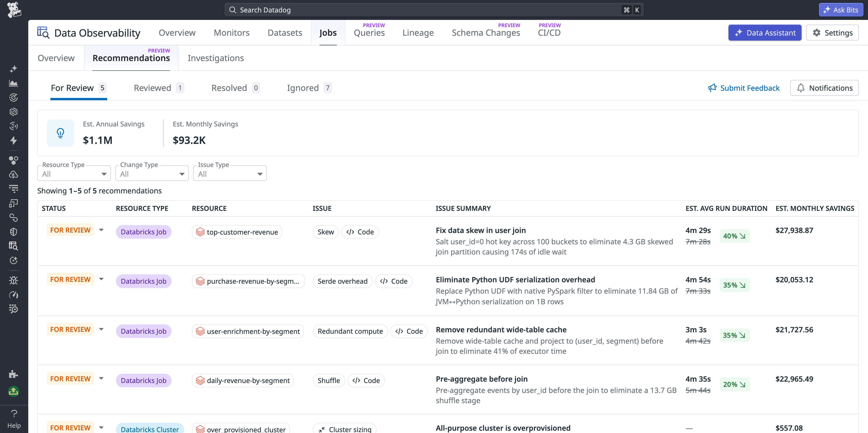
Task: Open the Schema Changes tab
Action: click(486, 33)
